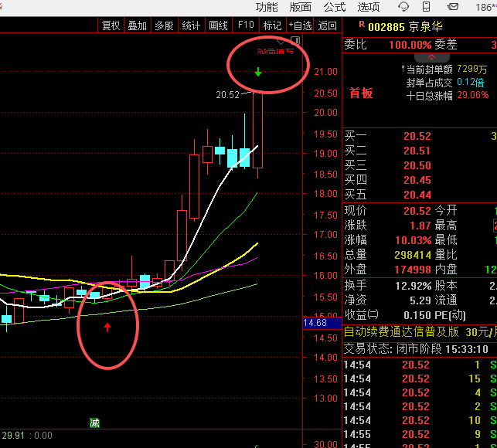Screen dimensions: 497x448
Task: Open the 选项 menu
Action: point(369,7)
